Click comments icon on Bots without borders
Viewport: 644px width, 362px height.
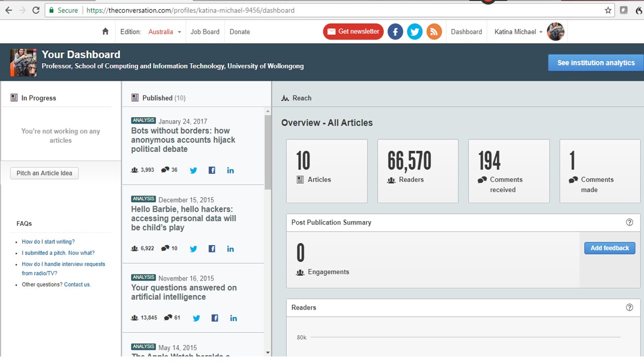coord(165,170)
